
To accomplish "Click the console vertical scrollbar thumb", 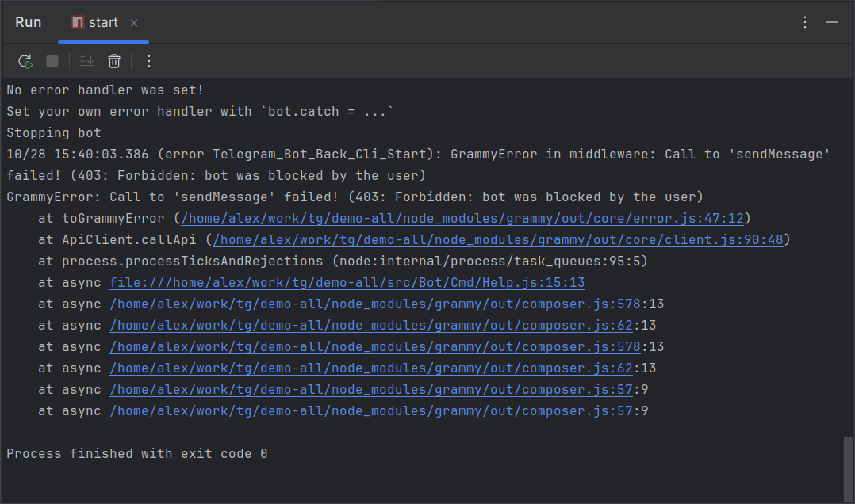I will [x=848, y=468].
